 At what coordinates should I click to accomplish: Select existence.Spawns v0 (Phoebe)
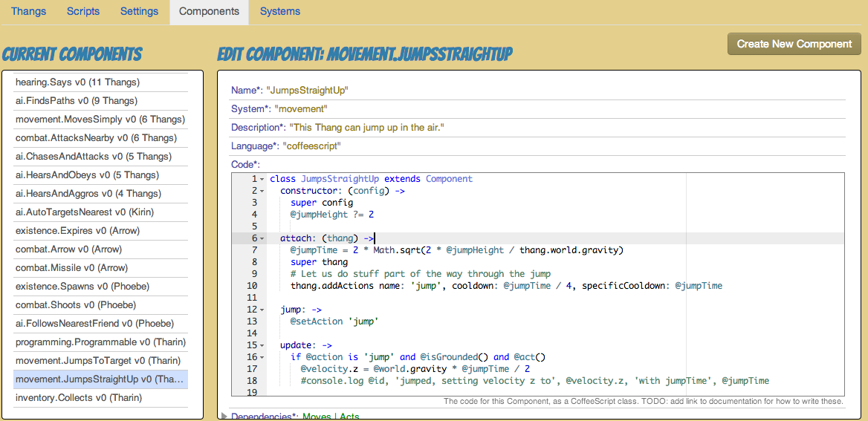click(x=101, y=287)
